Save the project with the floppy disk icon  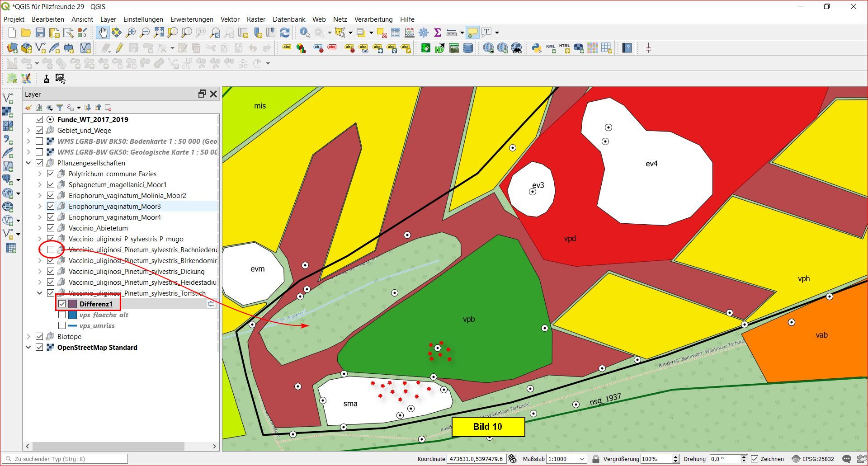[x=40, y=33]
